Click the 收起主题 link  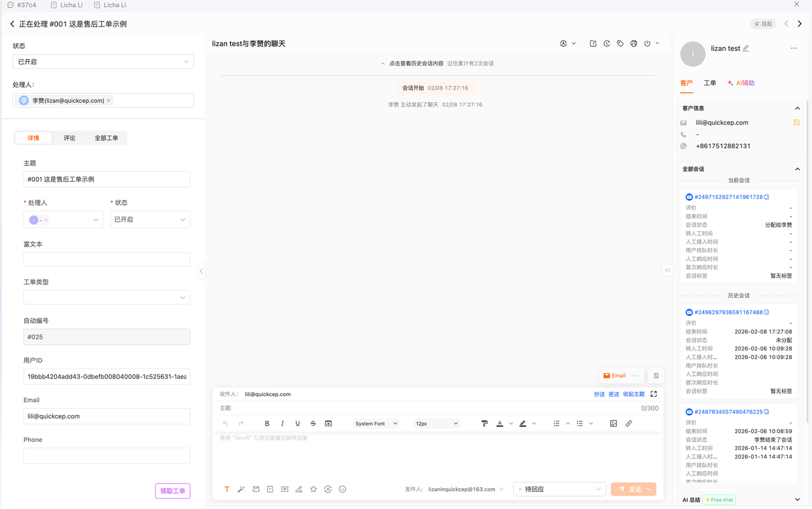click(634, 394)
